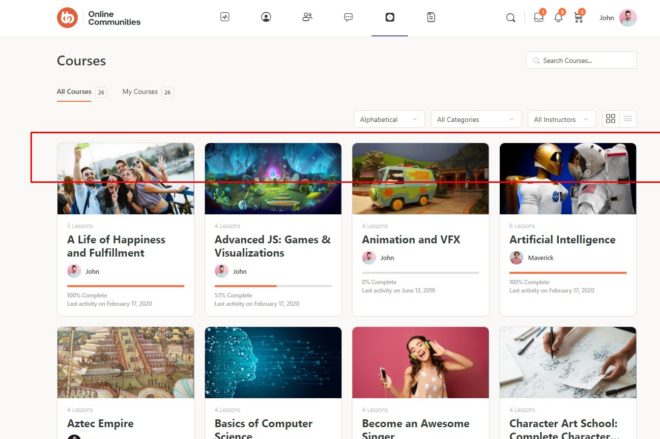The image size is (660, 439).
Task: Click instructor John on Advanced JS card
Action: click(x=240, y=271)
